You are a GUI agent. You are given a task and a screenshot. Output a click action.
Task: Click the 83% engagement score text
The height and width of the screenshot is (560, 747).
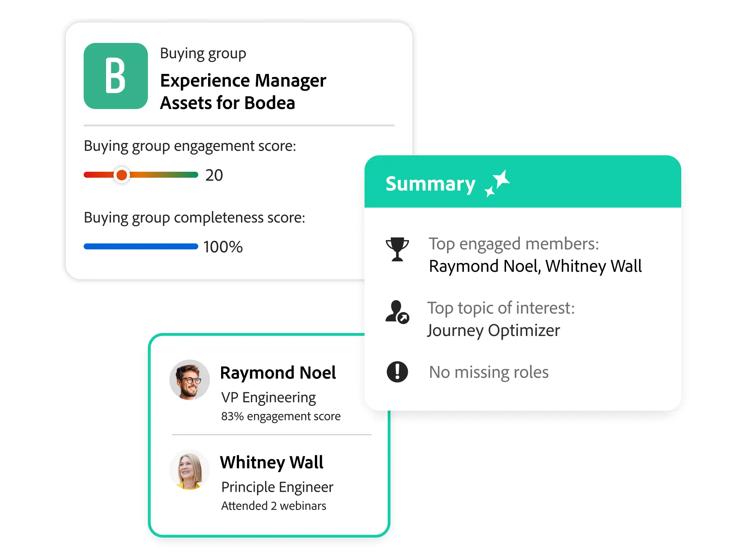tap(281, 416)
